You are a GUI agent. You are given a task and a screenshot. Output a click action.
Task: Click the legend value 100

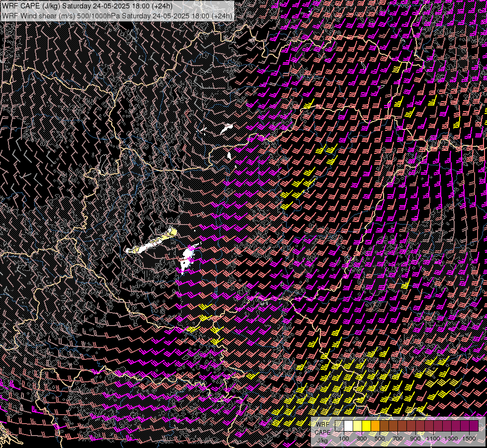pyautogui.click(x=344, y=439)
